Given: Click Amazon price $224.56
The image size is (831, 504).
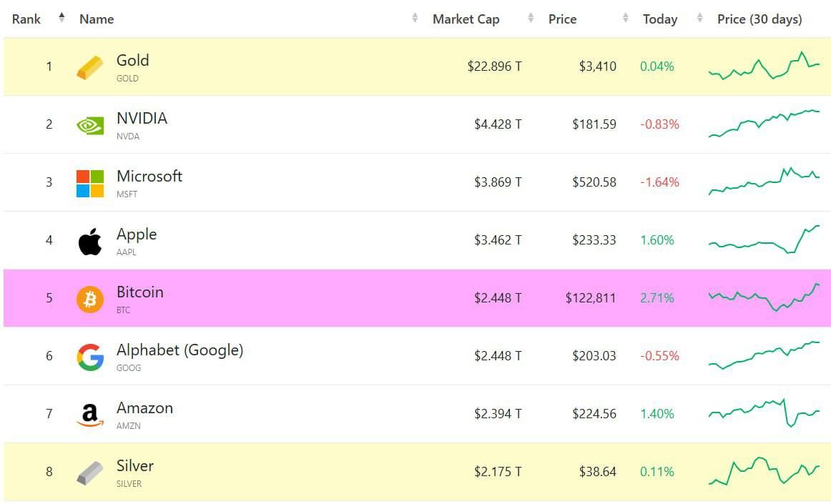Looking at the screenshot, I should click(594, 414).
